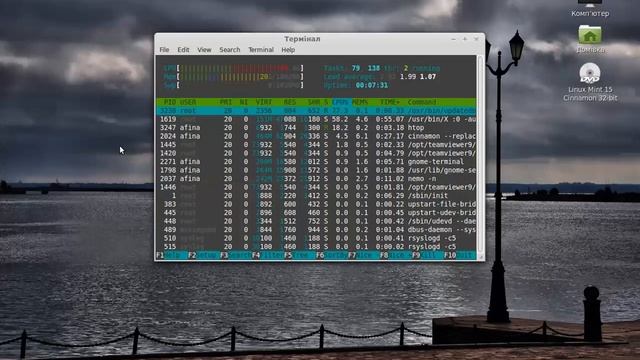Select the upstart-file-bridge process row
The width and height of the screenshot is (640, 360).
coord(316,204)
